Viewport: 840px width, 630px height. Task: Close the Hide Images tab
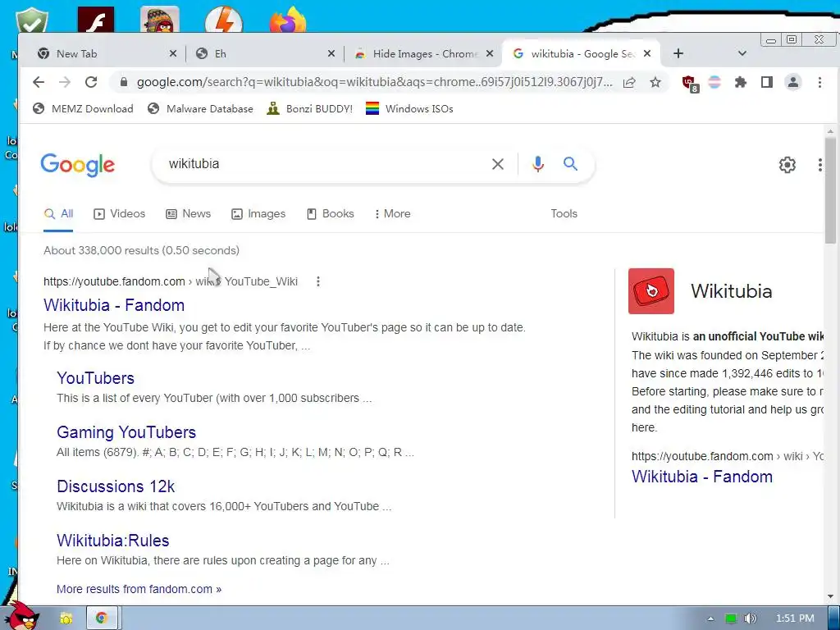490,53
